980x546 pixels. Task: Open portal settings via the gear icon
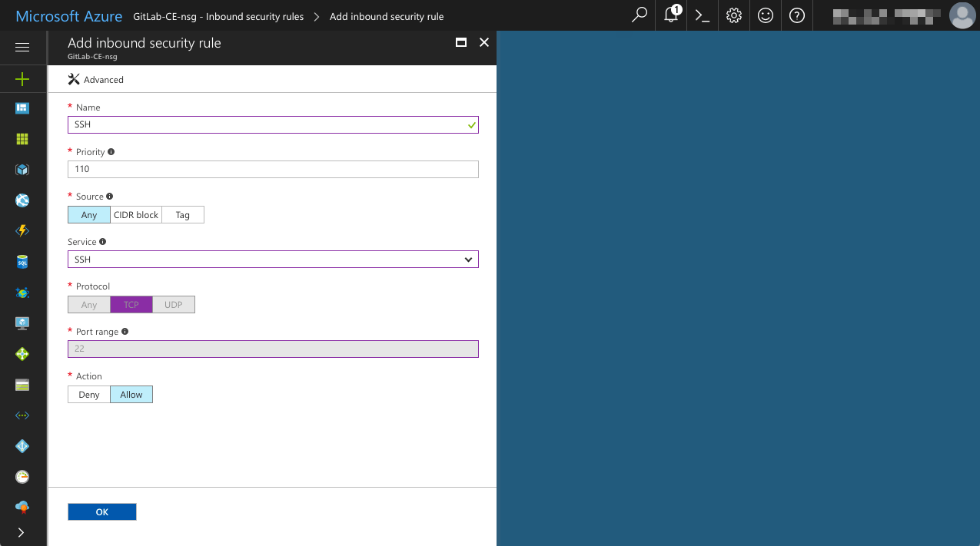pos(733,15)
